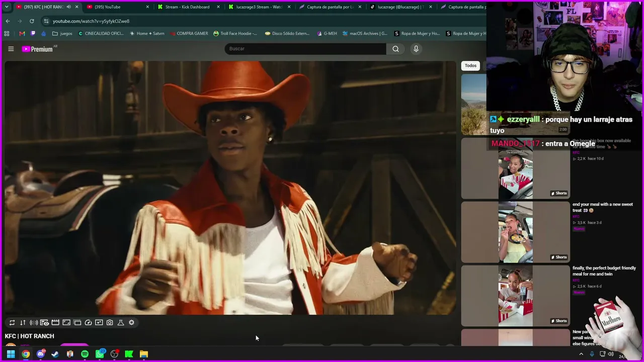Image resolution: width=644 pixels, height=362 pixels.
Task: Open Spotify from the taskbar
Action: coord(85,354)
